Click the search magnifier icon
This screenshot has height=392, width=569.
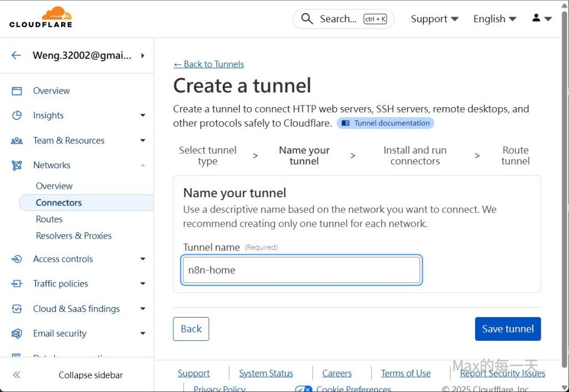point(307,19)
